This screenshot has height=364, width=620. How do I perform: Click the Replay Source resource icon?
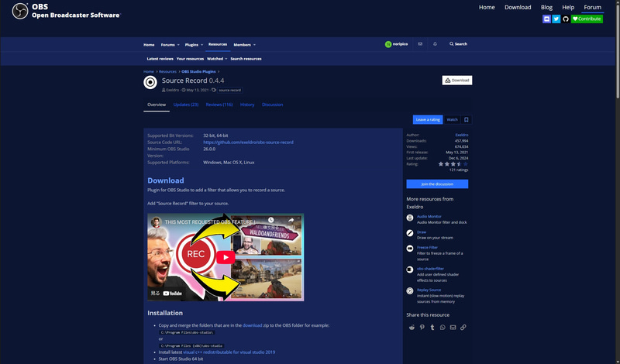click(x=410, y=291)
